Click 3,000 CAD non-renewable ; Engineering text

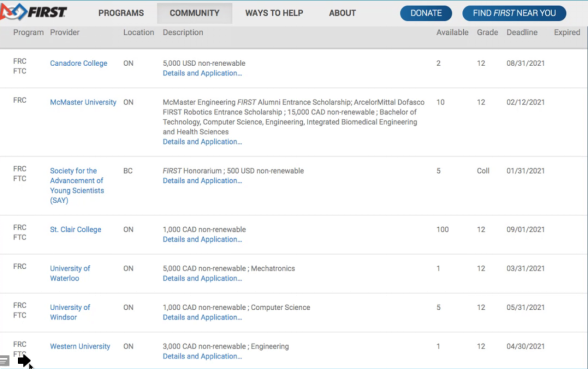coord(226,346)
